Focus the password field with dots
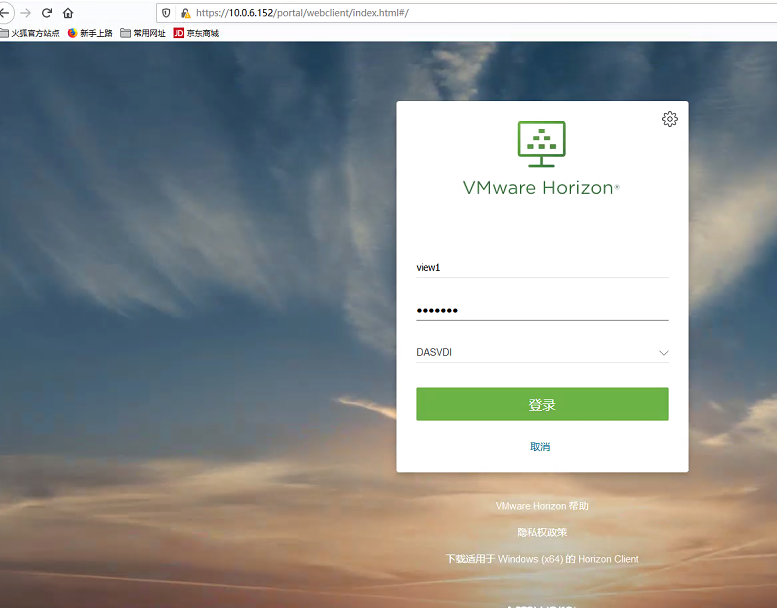This screenshot has width=777, height=608. coord(542,311)
